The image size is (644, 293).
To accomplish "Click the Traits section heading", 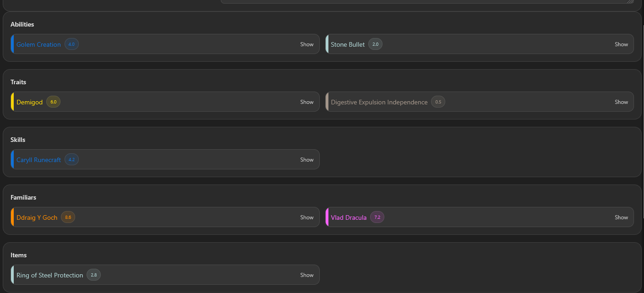I will click(x=18, y=82).
